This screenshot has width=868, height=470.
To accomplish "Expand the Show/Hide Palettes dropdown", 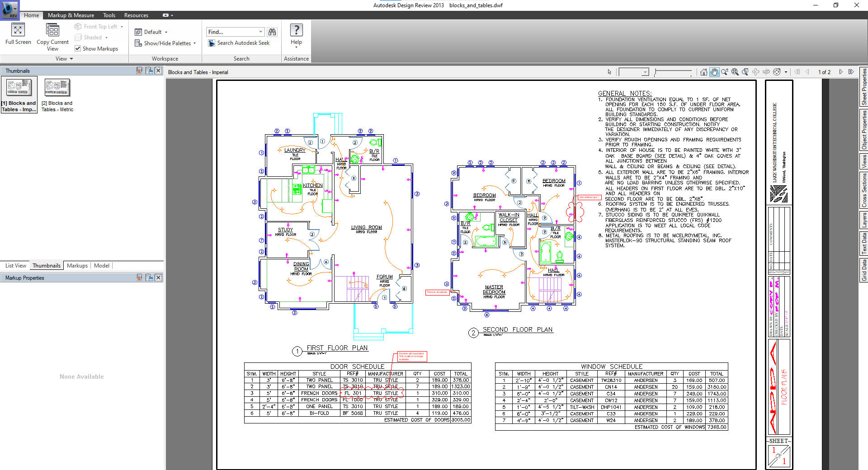I will 194,43.
